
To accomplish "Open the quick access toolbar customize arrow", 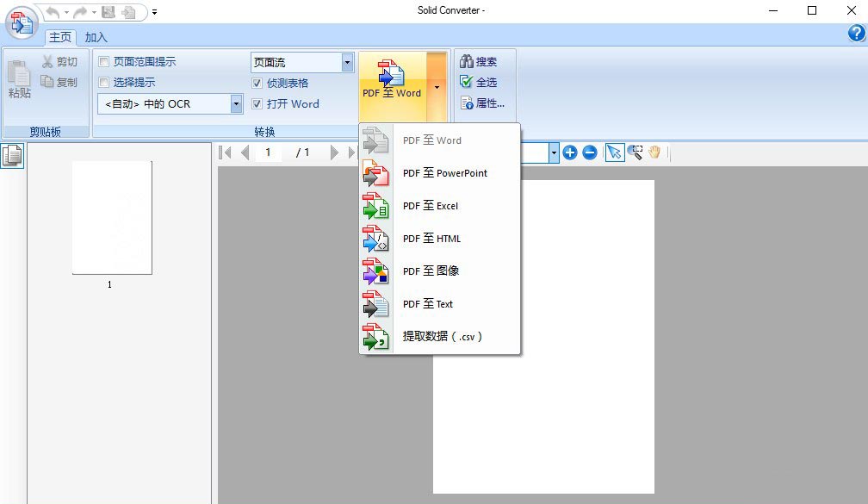I will click(x=154, y=12).
